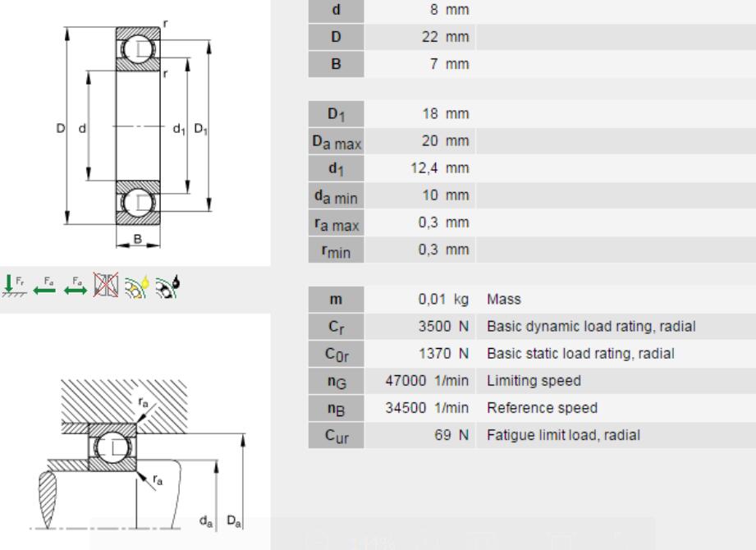Select the Cur symbol cell
The height and width of the screenshot is (550, 756).
coord(336,435)
